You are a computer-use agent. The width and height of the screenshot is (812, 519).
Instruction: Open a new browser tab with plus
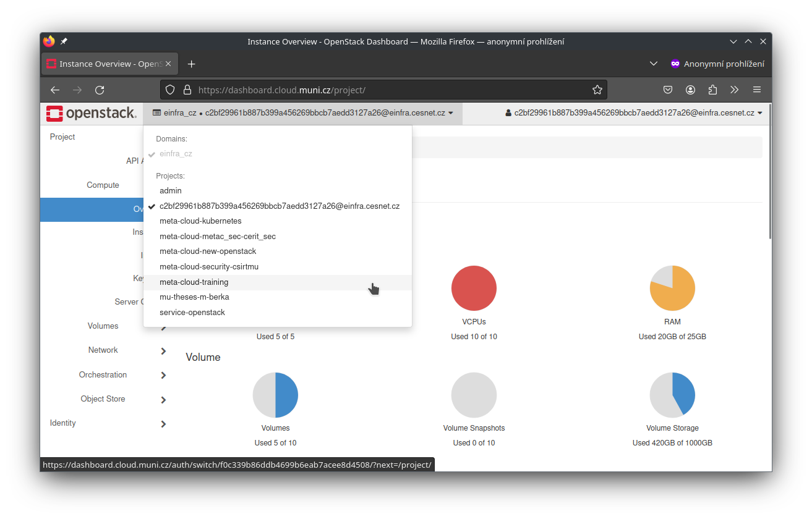[x=192, y=64]
